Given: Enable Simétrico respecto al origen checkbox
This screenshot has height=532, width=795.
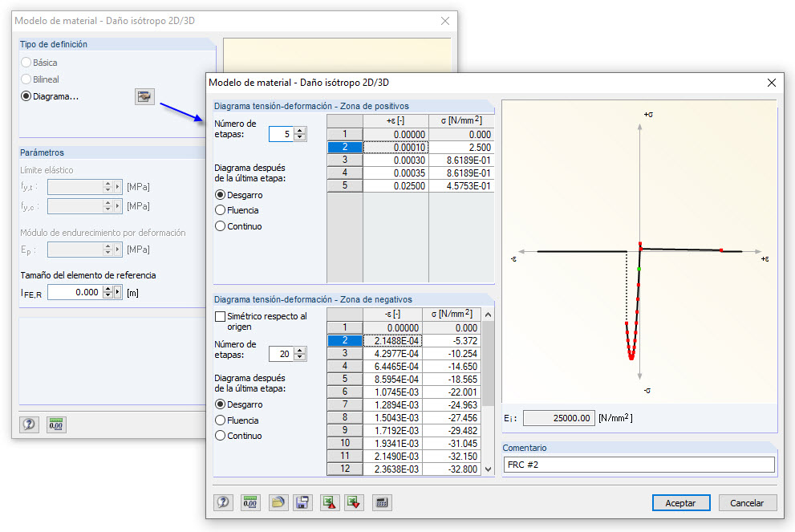Looking at the screenshot, I should click(220, 316).
